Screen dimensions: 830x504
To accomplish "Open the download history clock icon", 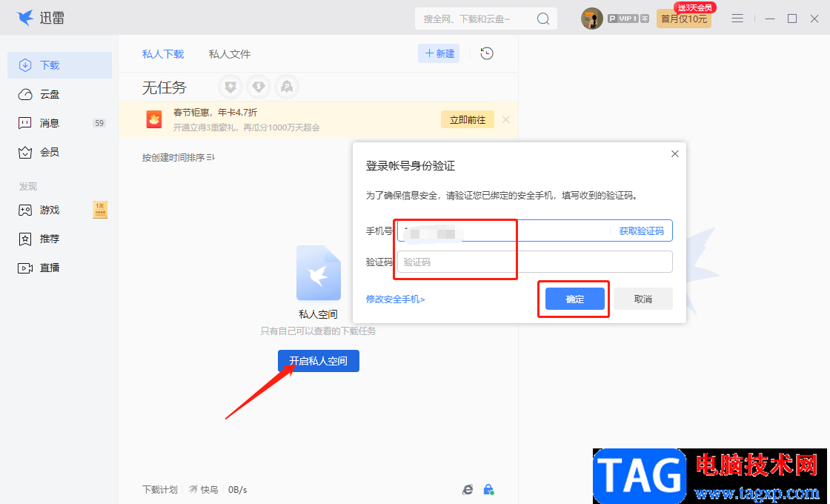I will click(x=487, y=53).
